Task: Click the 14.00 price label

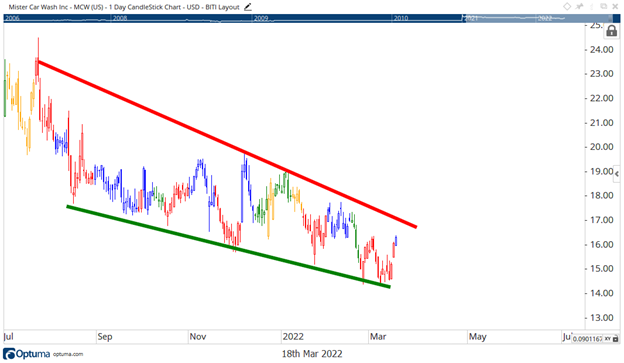Action: [601, 293]
